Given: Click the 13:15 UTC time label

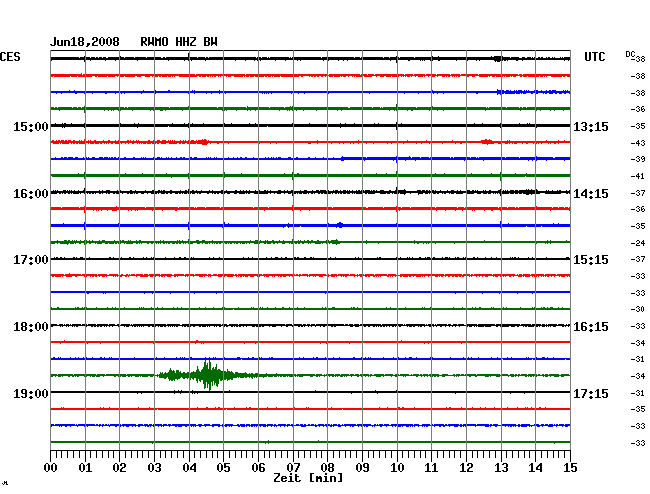Looking at the screenshot, I should (591, 126).
